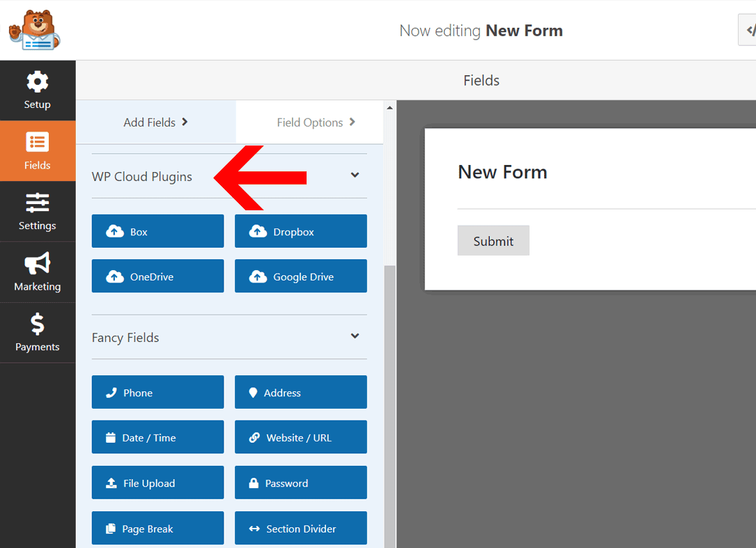The image size is (756, 548).
Task: Click the WP Cloud Plugins heading text
Action: click(x=141, y=177)
